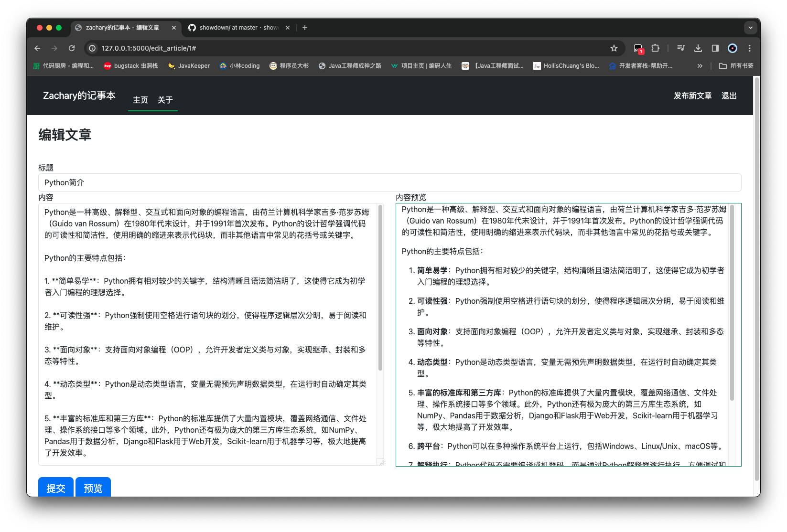Click the Zachary的记事本 site brand
This screenshot has height=532, width=787.
(x=79, y=96)
